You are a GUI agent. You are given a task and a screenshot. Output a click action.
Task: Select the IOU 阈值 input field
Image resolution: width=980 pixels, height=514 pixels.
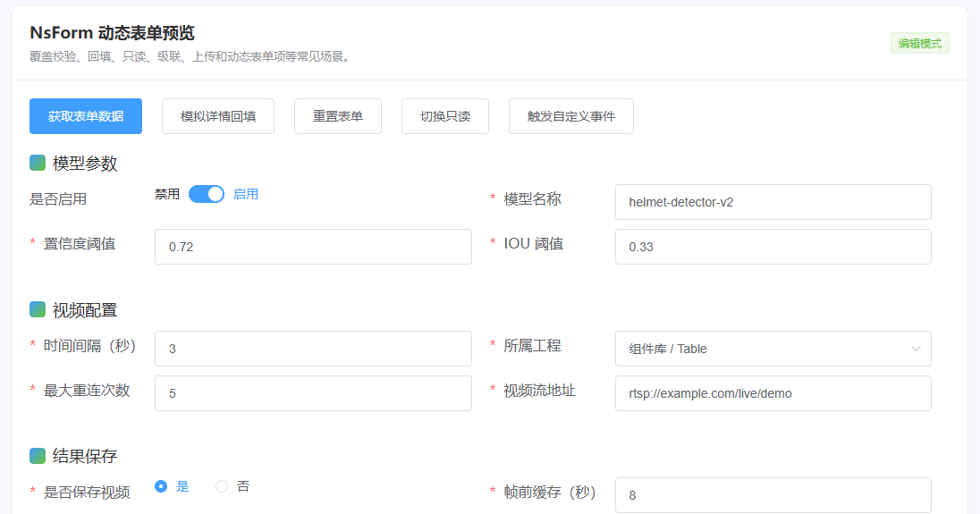(773, 247)
